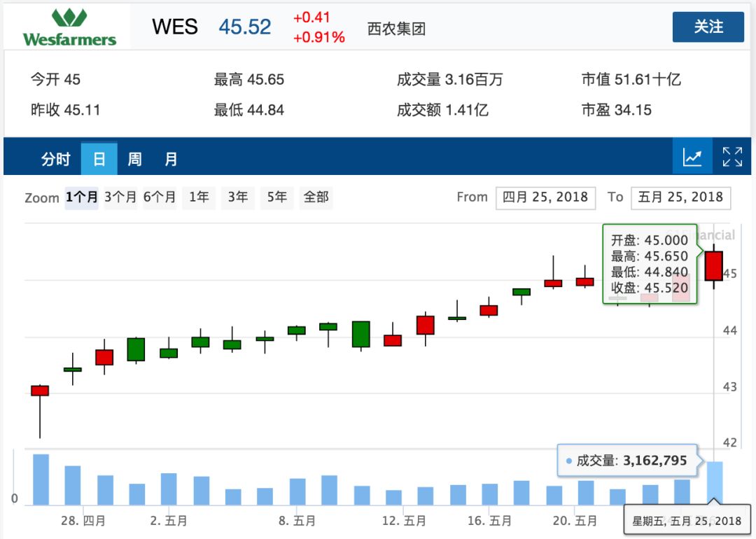Image resolution: width=756 pixels, height=539 pixels.
Task: Set zoom range to 3个月
Action: pos(120,197)
